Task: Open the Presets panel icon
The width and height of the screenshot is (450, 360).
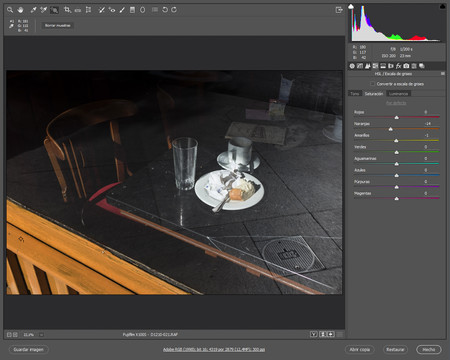Action: (414, 66)
